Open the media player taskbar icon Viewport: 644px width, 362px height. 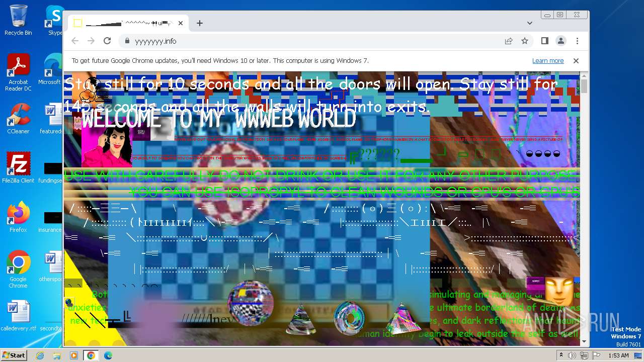(x=74, y=355)
